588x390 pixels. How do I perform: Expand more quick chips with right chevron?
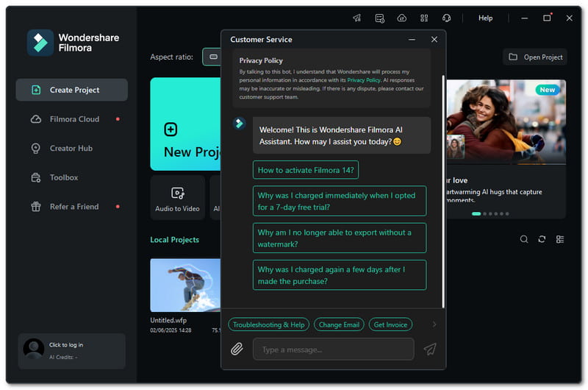[x=434, y=325]
